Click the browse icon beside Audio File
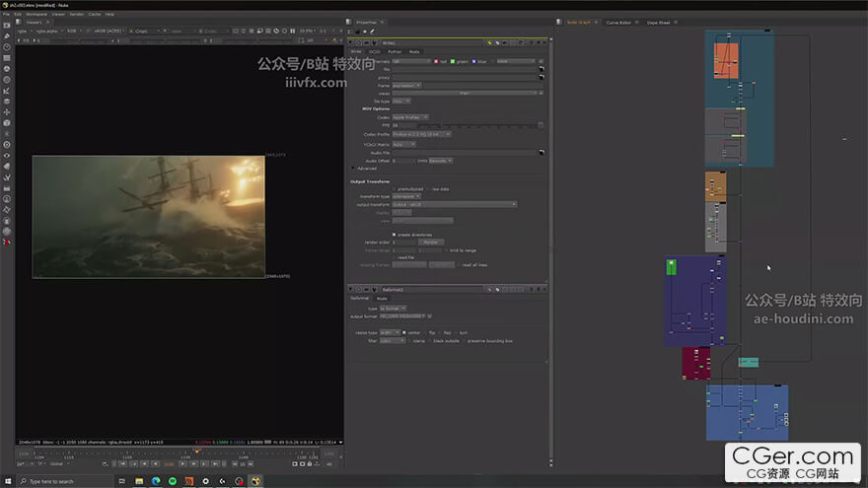 click(542, 153)
